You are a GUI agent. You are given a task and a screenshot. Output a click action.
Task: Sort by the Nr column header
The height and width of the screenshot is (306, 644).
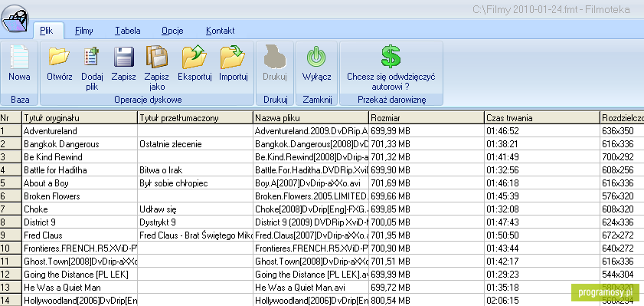[x=11, y=118]
